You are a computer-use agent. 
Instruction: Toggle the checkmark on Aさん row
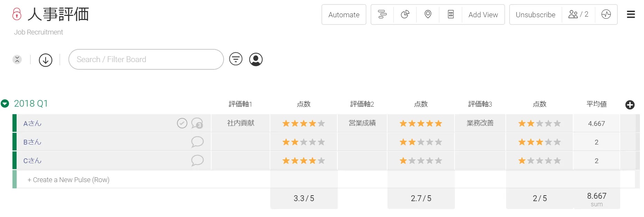182,123
